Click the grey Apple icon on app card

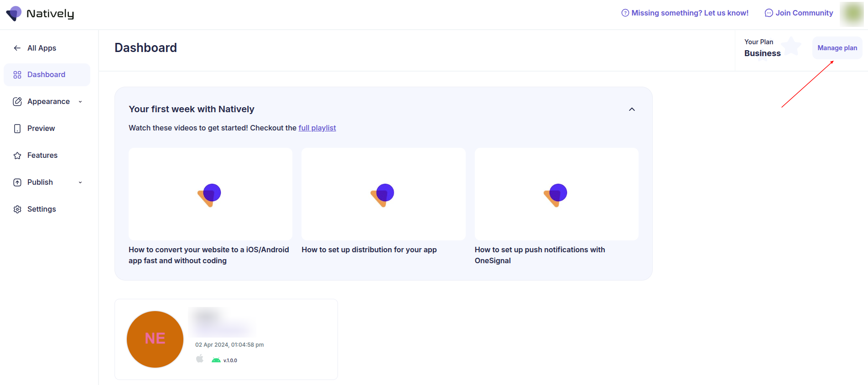200,359
